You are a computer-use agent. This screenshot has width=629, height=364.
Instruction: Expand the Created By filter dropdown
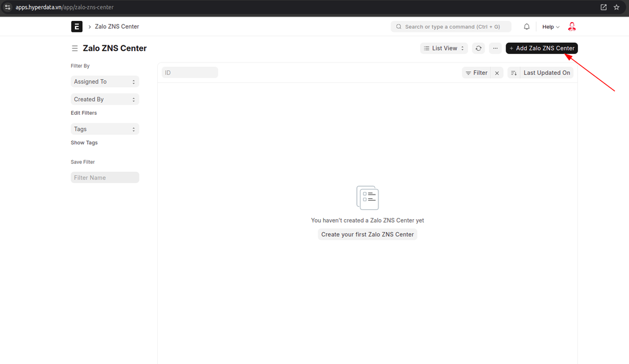coord(104,99)
